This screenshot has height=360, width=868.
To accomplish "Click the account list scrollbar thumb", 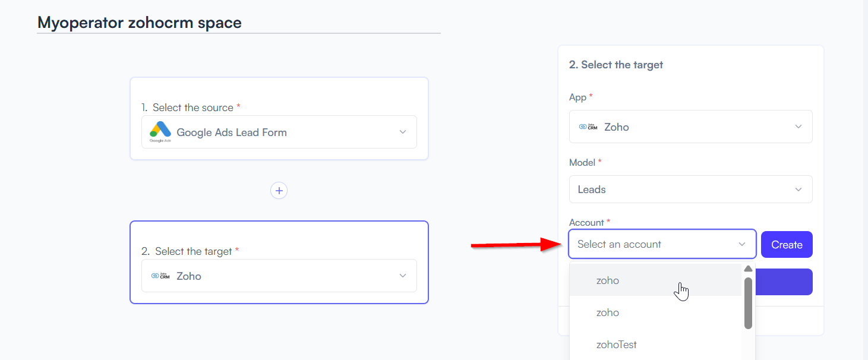I will (x=748, y=303).
